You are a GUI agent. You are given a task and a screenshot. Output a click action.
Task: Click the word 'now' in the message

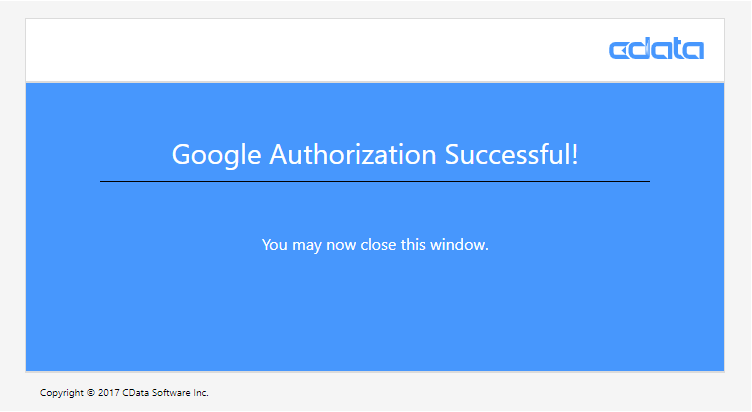pyautogui.click(x=341, y=246)
